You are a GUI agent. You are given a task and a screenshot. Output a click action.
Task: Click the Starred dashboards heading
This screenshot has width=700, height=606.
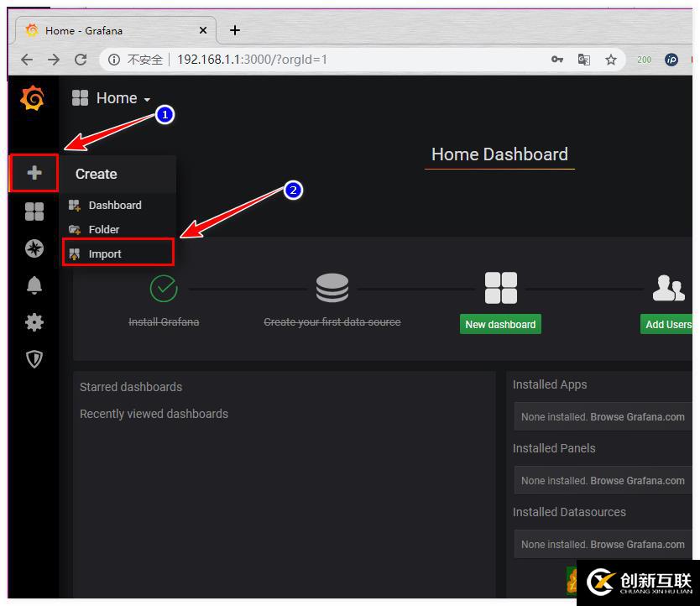[x=131, y=387]
